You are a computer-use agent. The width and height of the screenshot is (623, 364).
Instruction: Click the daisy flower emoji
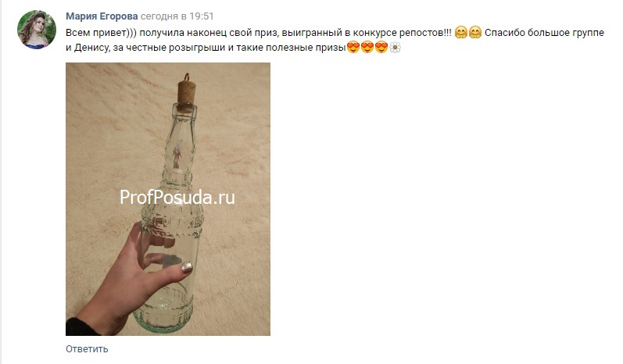point(395,48)
